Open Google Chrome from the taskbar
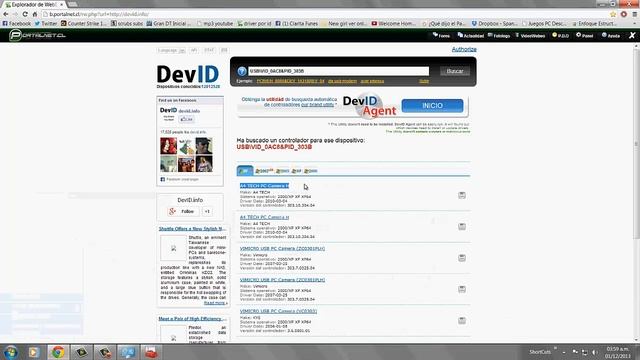This screenshot has height=360, width=640. 58,352
